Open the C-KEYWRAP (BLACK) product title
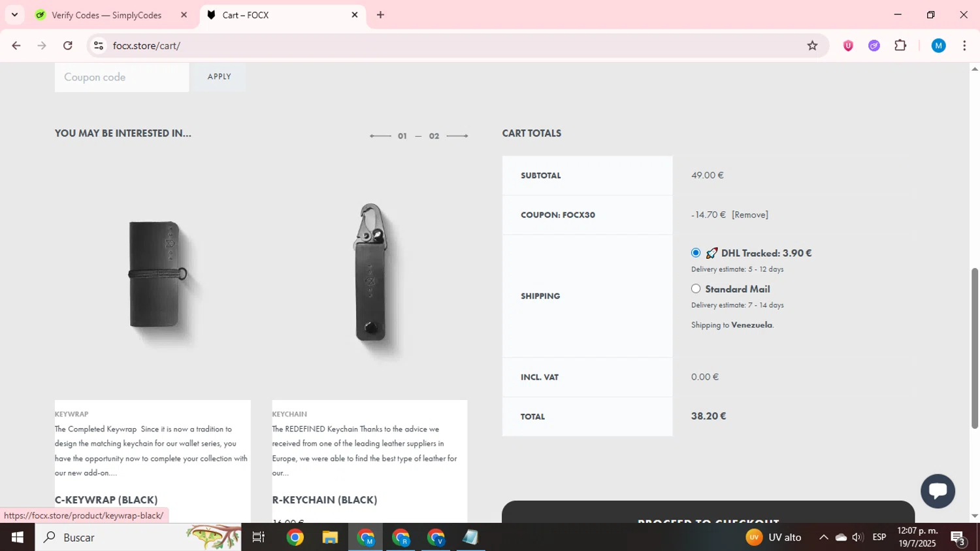 click(x=106, y=500)
